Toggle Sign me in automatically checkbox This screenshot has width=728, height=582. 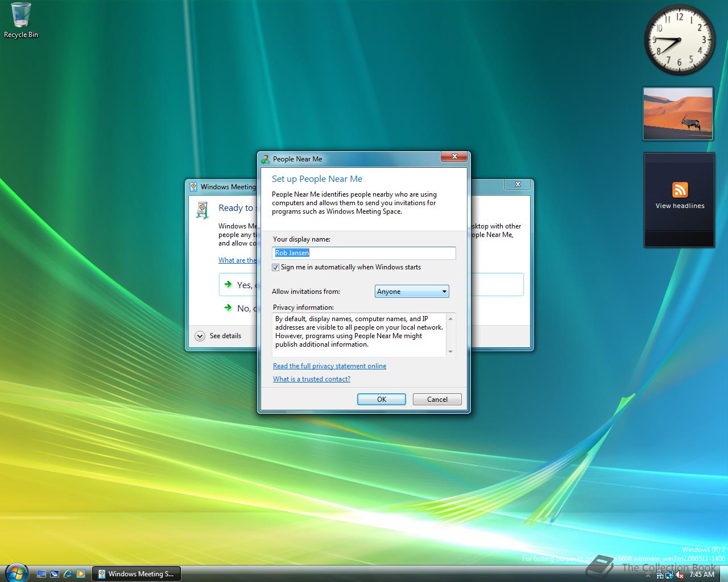click(275, 267)
